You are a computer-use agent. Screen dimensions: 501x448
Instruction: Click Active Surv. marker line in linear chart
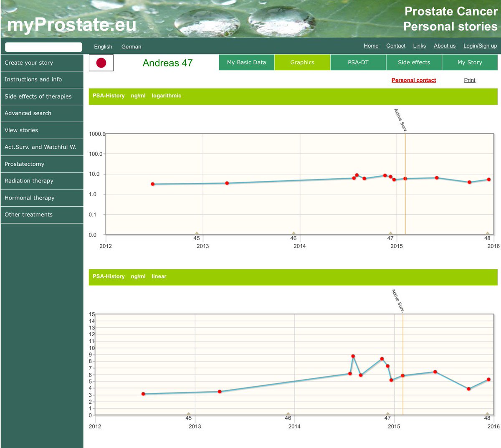pyautogui.click(x=403, y=364)
